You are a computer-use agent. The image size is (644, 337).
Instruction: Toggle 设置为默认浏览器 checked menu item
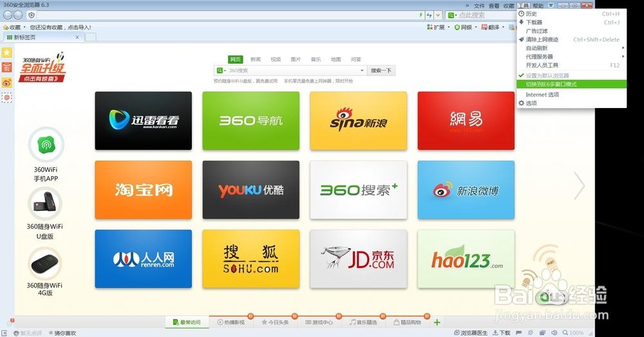[547, 75]
